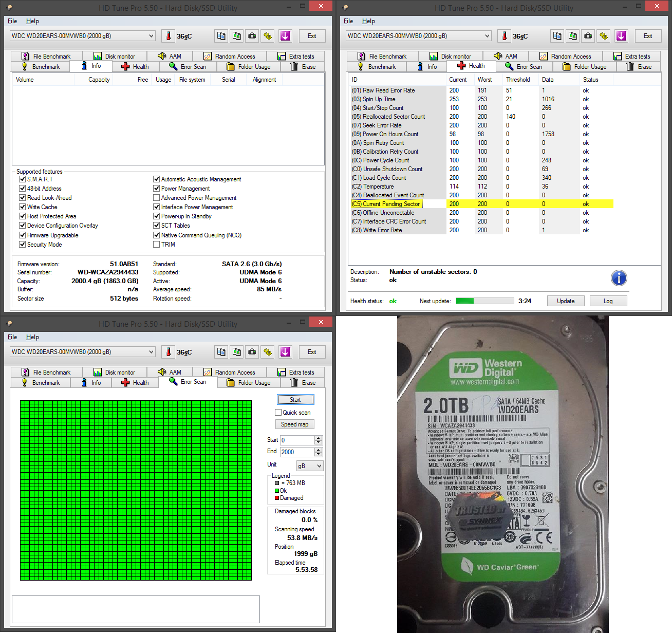Click the blue copy-text icon in Health window toolbar
Viewport: 672px width, 633px height.
(x=557, y=36)
